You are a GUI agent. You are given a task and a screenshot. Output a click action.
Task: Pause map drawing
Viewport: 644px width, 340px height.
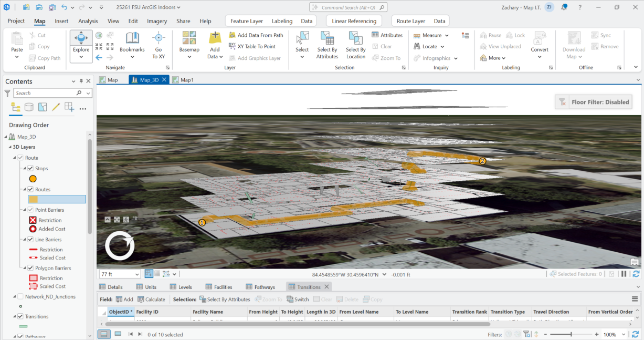pyautogui.click(x=624, y=274)
